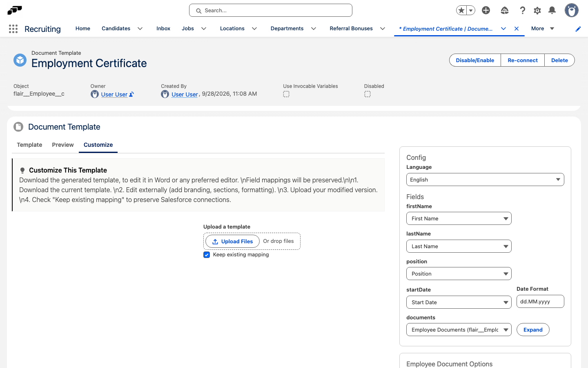Open Jobs nav item
The width and height of the screenshot is (588, 368).
pos(188,29)
